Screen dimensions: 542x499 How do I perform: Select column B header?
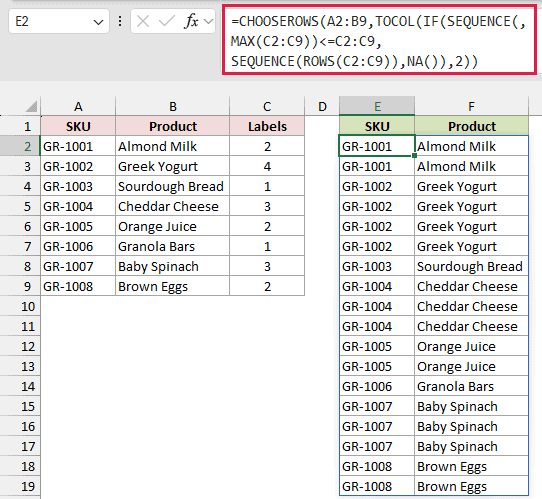pyautogui.click(x=172, y=106)
